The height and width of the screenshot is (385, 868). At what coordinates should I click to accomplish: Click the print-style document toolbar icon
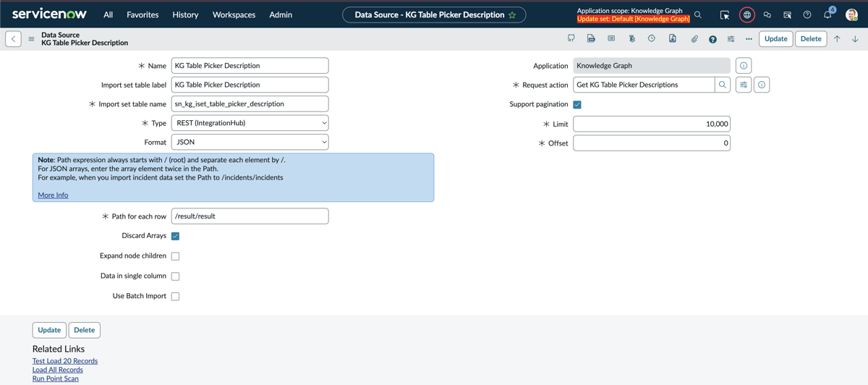[591, 38]
